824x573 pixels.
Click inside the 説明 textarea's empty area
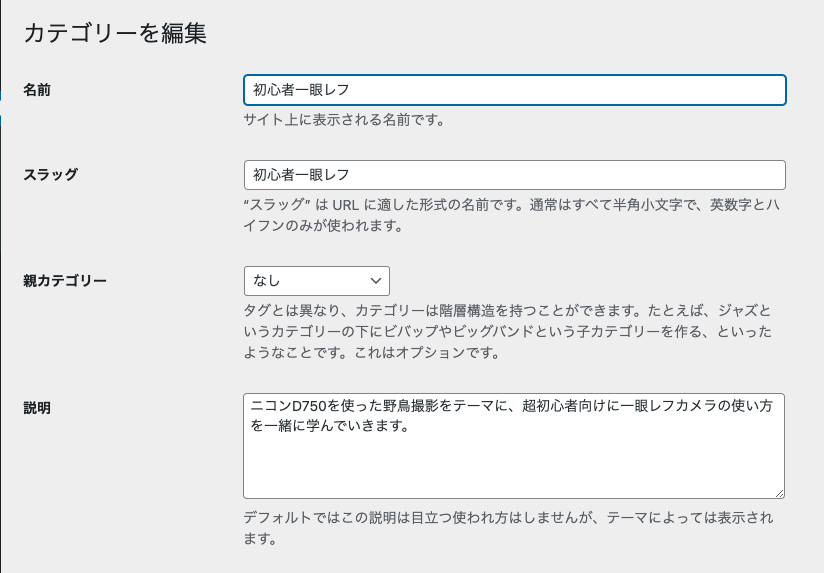tap(514, 465)
